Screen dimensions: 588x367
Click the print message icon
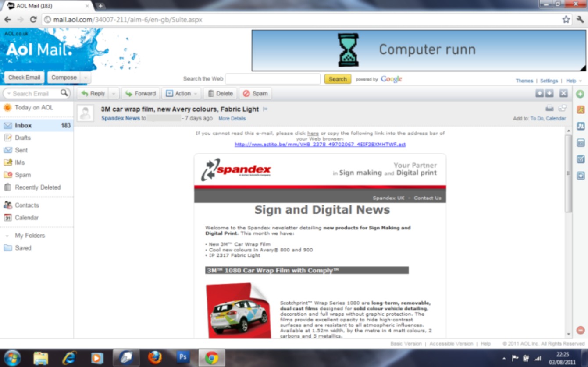click(549, 109)
